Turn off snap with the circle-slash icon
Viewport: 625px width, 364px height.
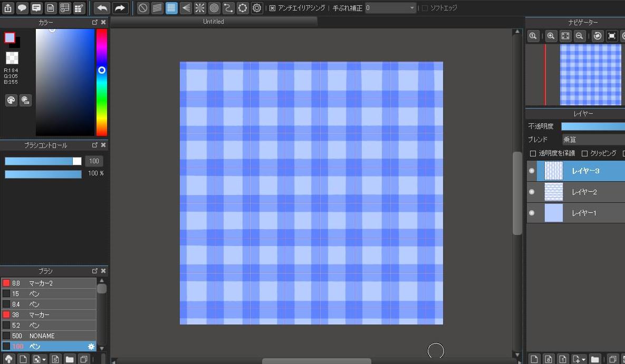point(143,8)
